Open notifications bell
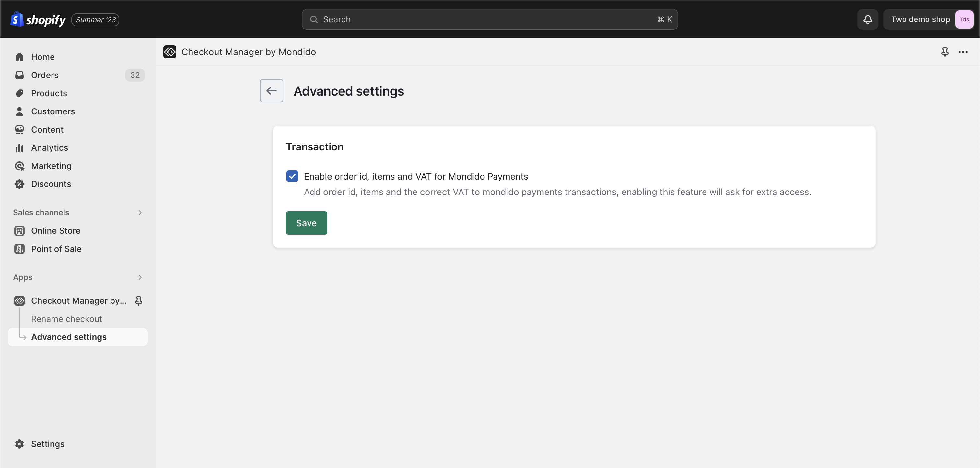980x468 pixels. (868, 19)
